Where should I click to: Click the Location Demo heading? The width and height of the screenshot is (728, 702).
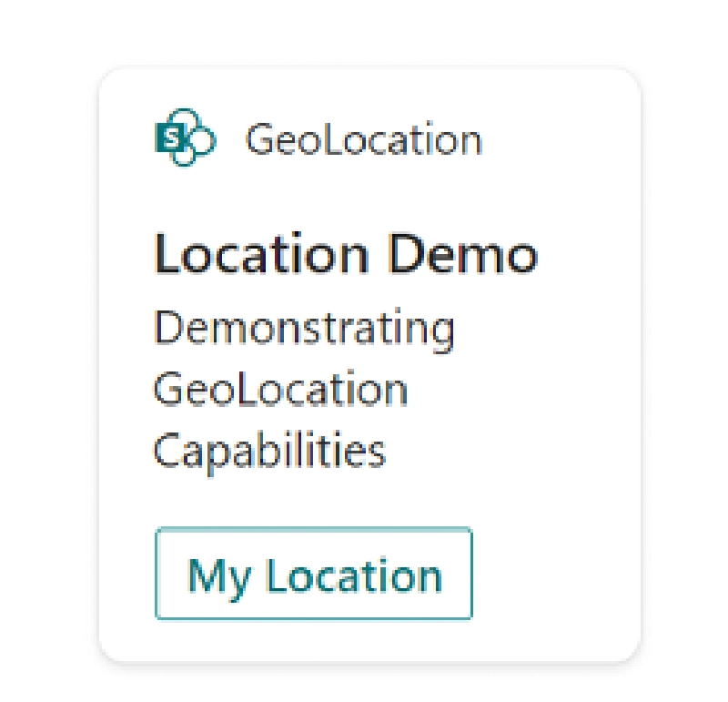346,254
